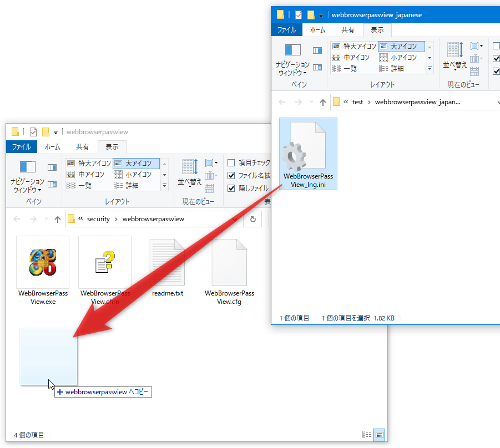Click forward arrow in webbrowserpassview window

pyautogui.click(x=33, y=219)
